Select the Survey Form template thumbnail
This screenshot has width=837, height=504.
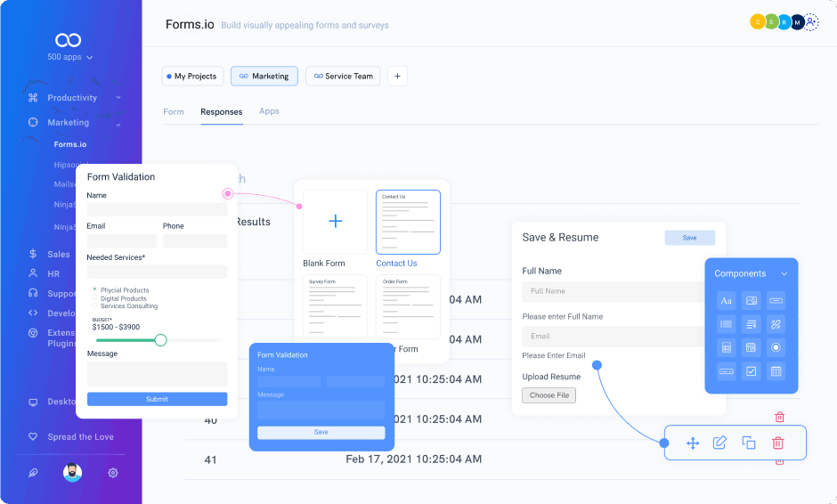tap(335, 307)
